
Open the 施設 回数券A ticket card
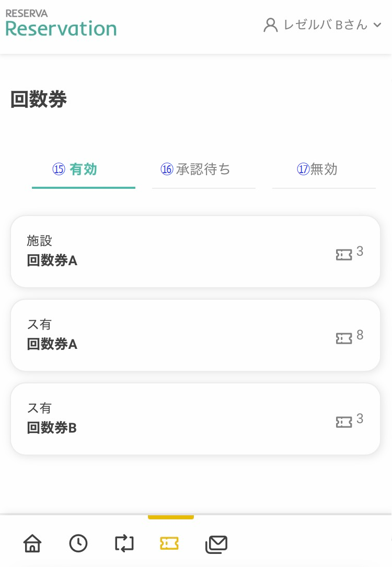tap(195, 252)
